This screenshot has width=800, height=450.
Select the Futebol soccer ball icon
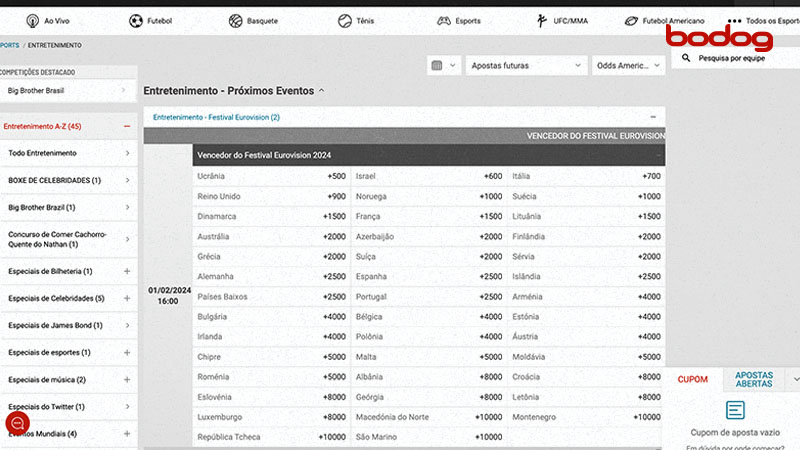[x=136, y=20]
